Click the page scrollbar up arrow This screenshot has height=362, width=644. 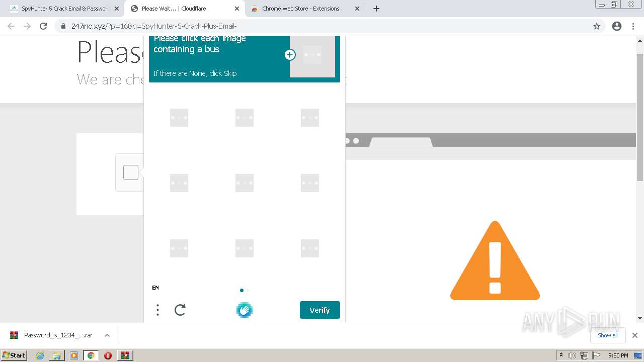pyautogui.click(x=640, y=40)
